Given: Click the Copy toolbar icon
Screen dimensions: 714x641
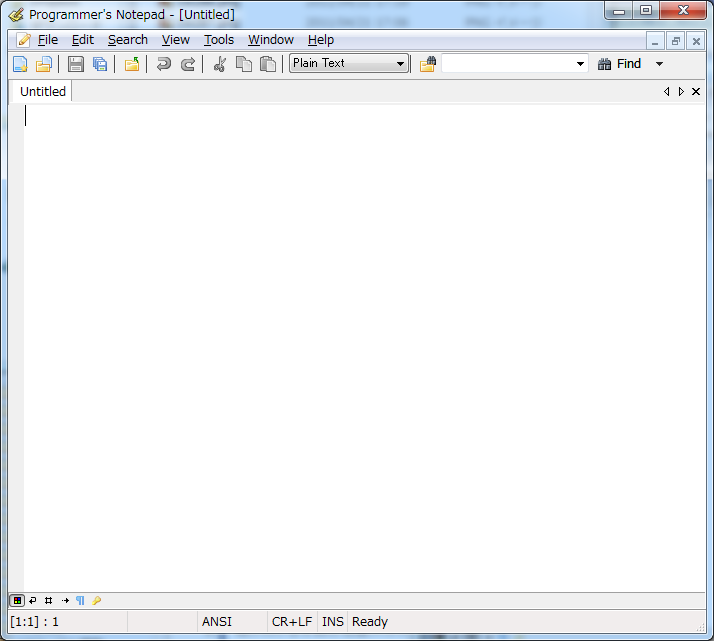Looking at the screenshot, I should click(x=244, y=64).
